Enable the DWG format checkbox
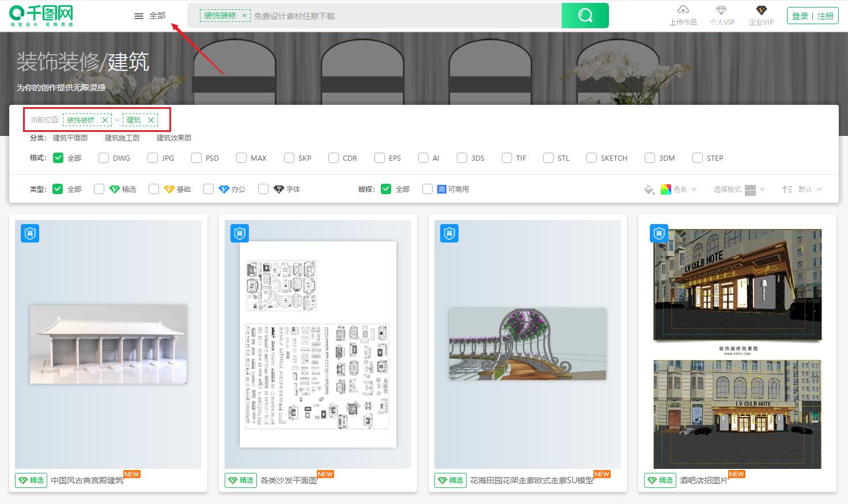The width and height of the screenshot is (848, 504). [x=103, y=157]
